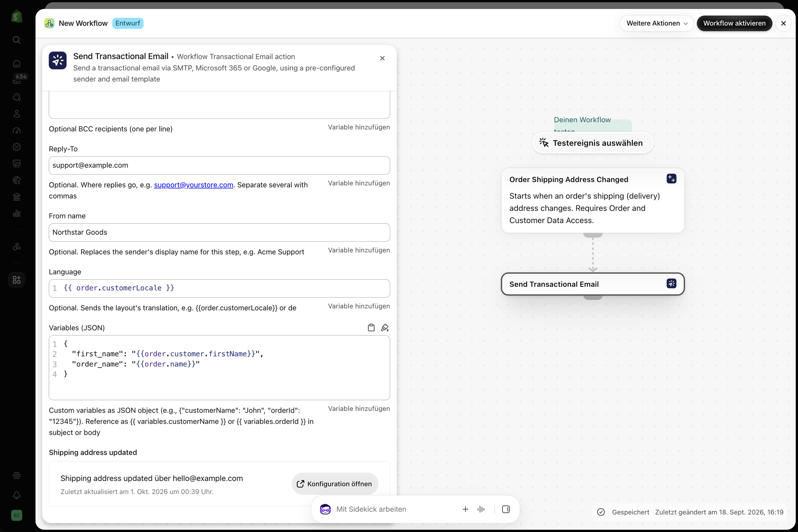Click the plus icon in Sidekick bar
The height and width of the screenshot is (532, 798).
point(465,509)
